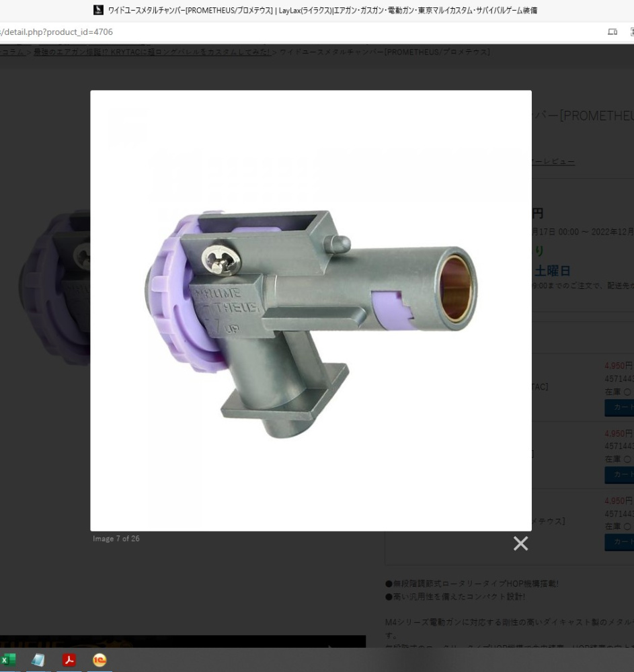Close the image lightbox with the X
Image resolution: width=634 pixels, height=672 pixels.
click(x=520, y=544)
